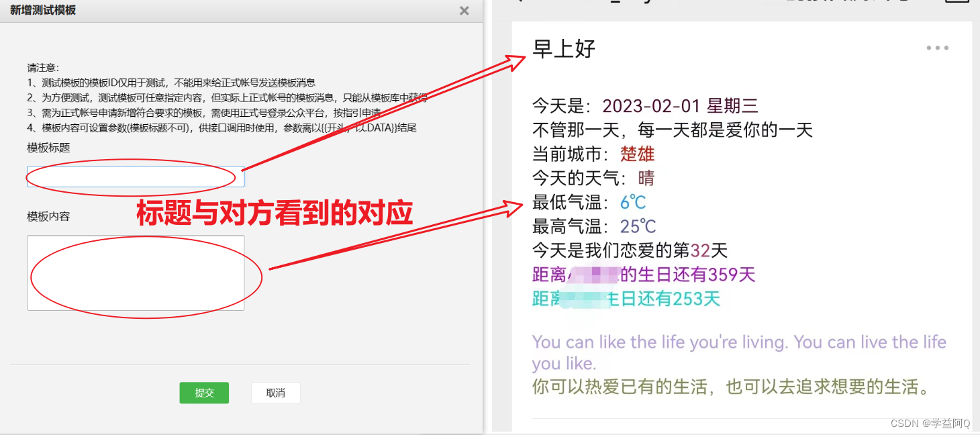Cancel with the 取消 button

[x=275, y=393]
